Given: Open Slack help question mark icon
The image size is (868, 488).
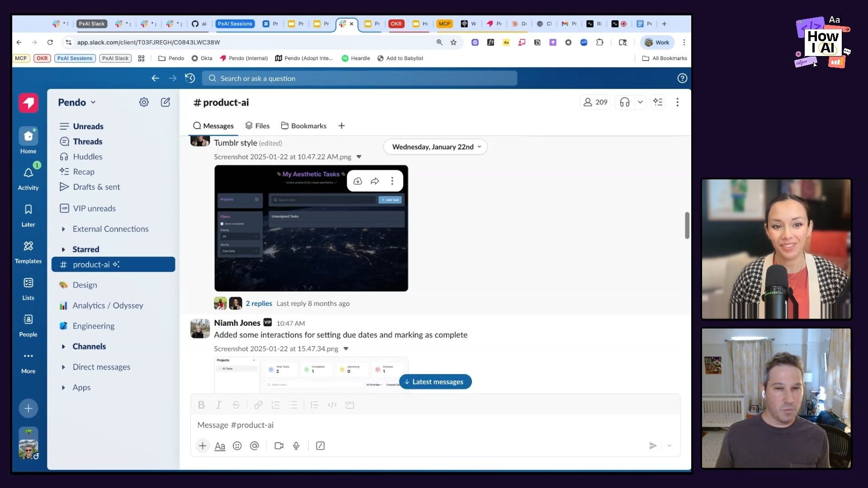Looking at the screenshot, I should pos(682,78).
